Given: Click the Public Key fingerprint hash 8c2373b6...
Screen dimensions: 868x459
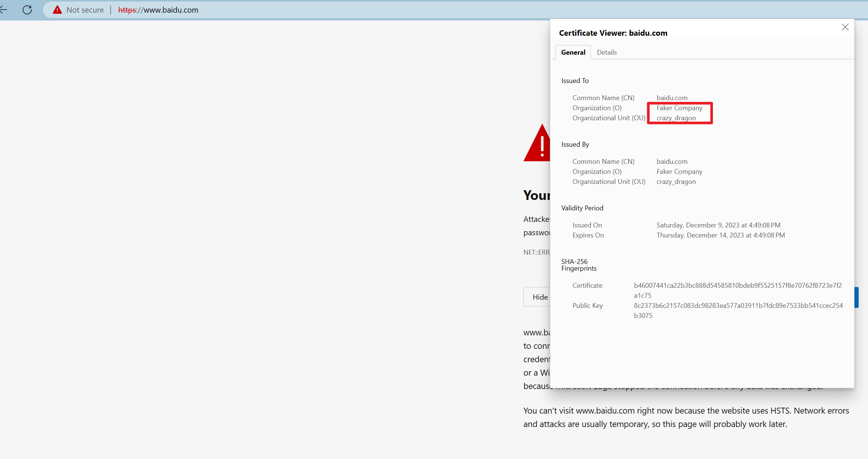Looking at the screenshot, I should coord(738,310).
